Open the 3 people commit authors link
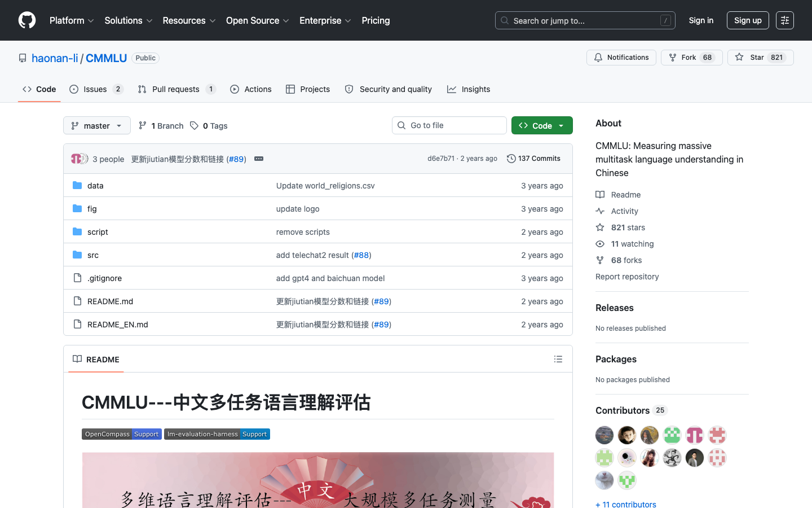Screen dimensions: 812x508 108,159
